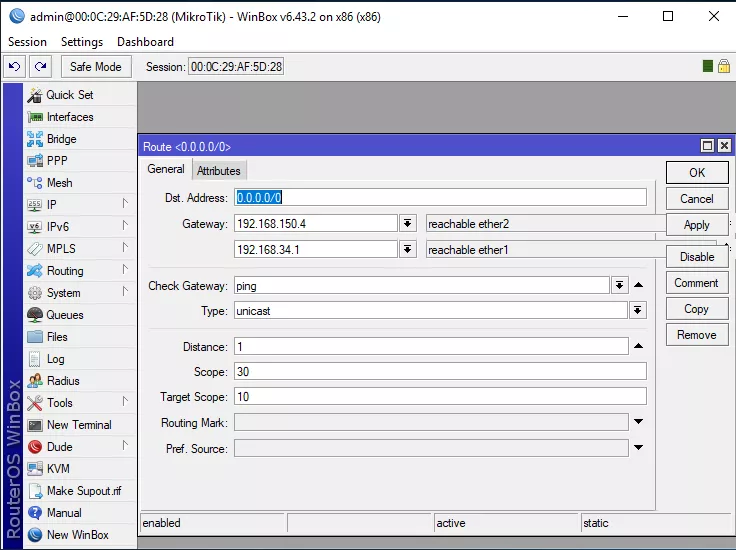This screenshot has height=550, width=736.
Task: Expand the MPLS submenu
Action: (80, 249)
